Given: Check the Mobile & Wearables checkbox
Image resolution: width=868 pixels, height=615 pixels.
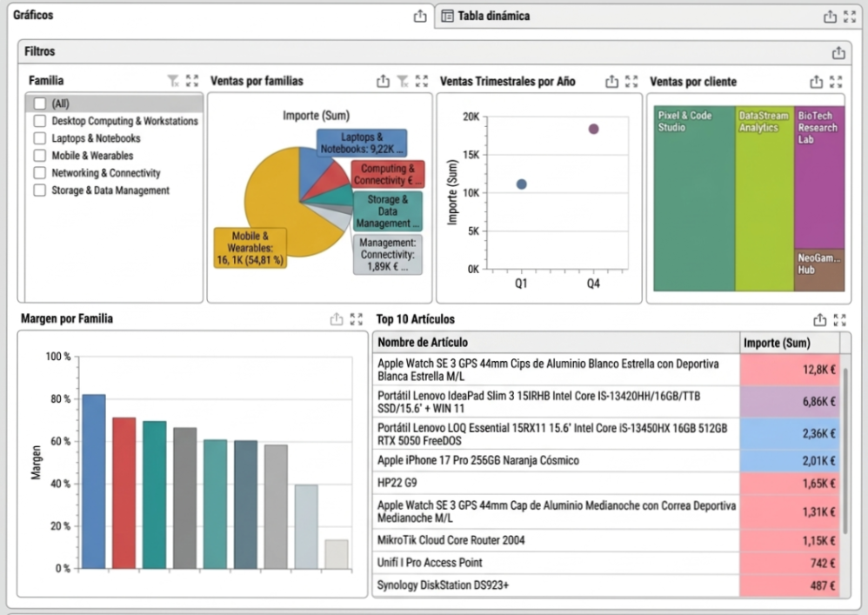Looking at the screenshot, I should [38, 156].
